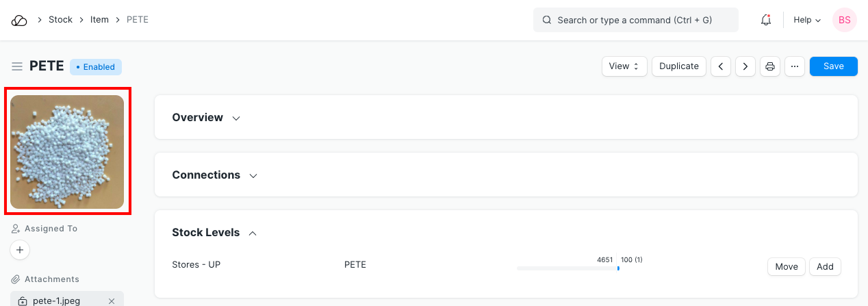Click the PETE item image thumbnail

point(67,152)
